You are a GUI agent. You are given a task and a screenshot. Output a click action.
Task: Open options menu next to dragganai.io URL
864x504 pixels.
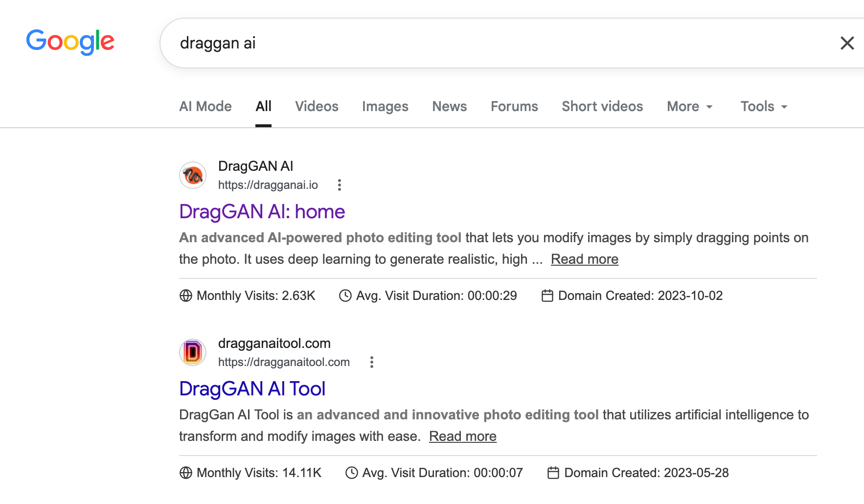[340, 185]
